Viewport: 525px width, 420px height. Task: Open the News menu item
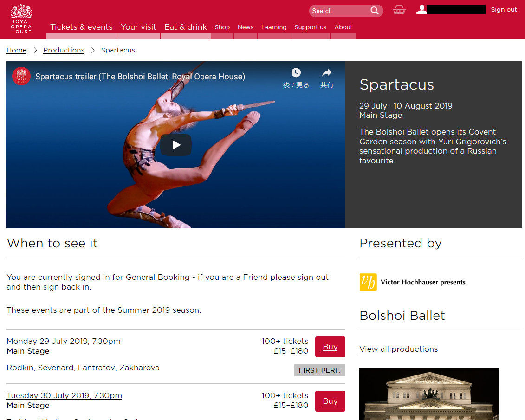pos(246,27)
